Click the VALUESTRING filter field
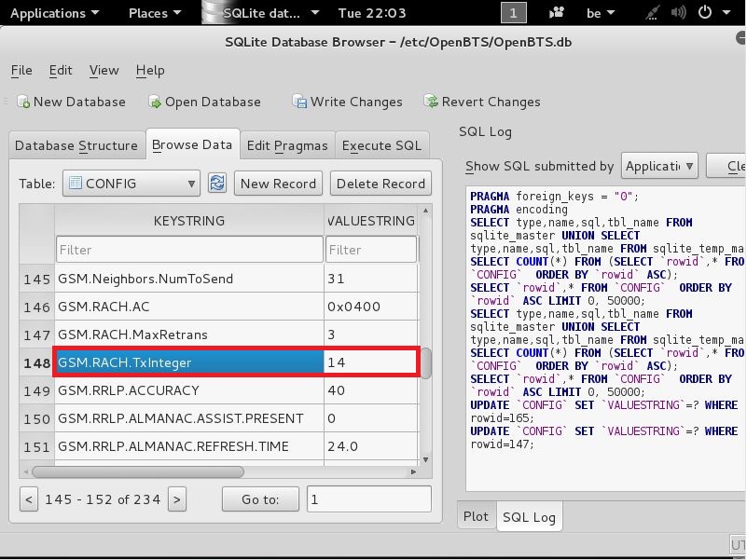Screen dimensions: 747x560 click(x=371, y=250)
